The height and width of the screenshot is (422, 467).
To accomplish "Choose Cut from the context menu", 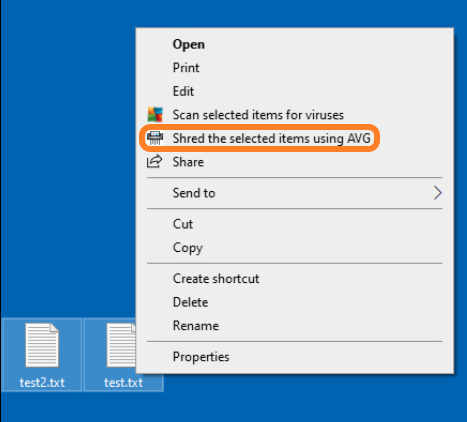I will [x=295, y=224].
